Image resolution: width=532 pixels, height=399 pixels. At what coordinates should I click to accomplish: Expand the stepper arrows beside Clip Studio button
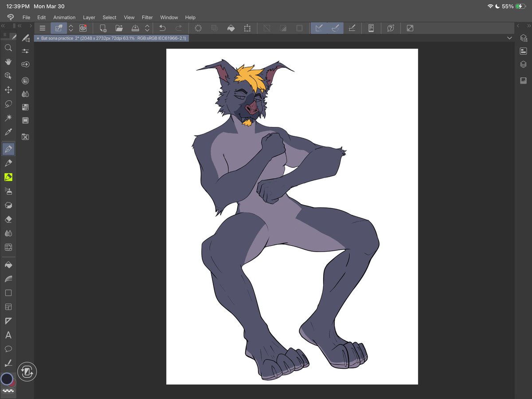70,28
